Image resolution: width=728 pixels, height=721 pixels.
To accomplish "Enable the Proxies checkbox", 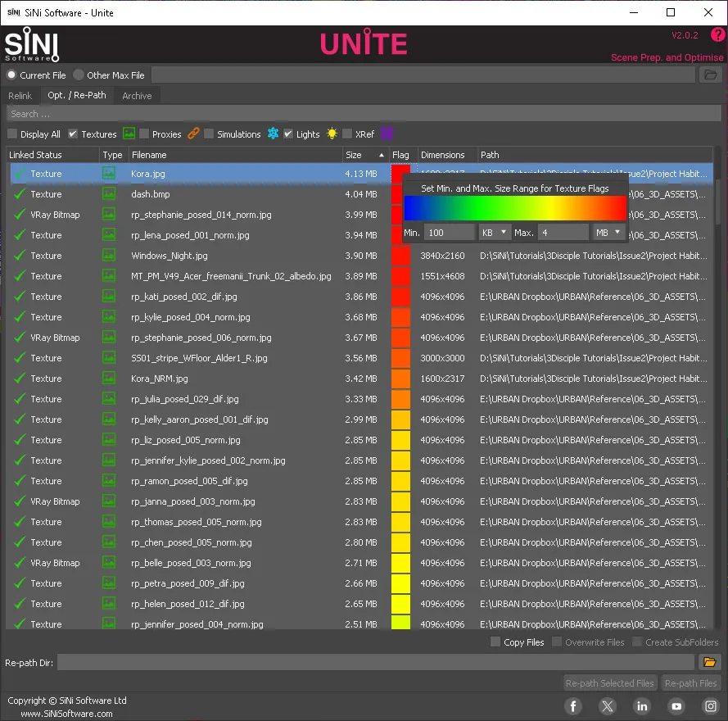I will [144, 134].
